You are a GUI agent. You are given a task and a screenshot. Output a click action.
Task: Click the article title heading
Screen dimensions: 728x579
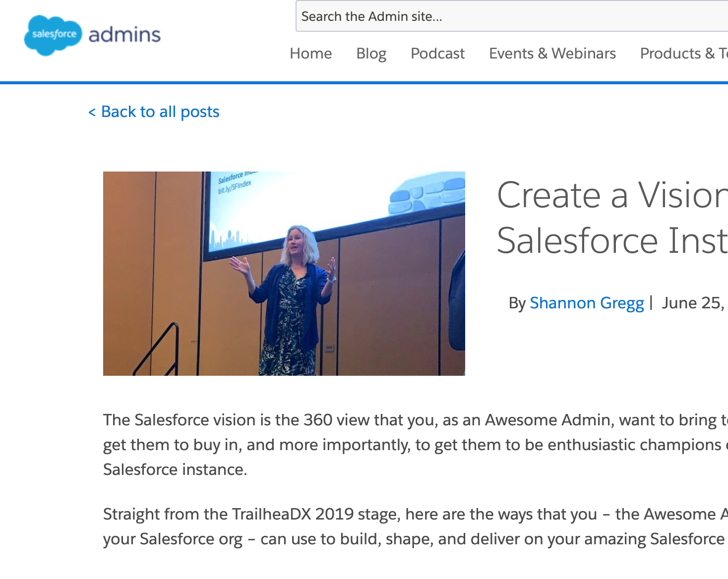tap(612, 218)
